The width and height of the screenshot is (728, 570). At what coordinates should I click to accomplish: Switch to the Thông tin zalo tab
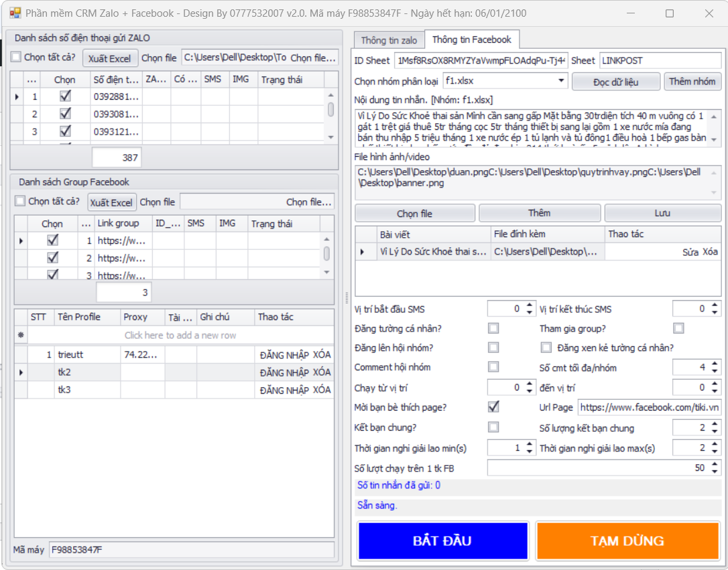(x=389, y=40)
